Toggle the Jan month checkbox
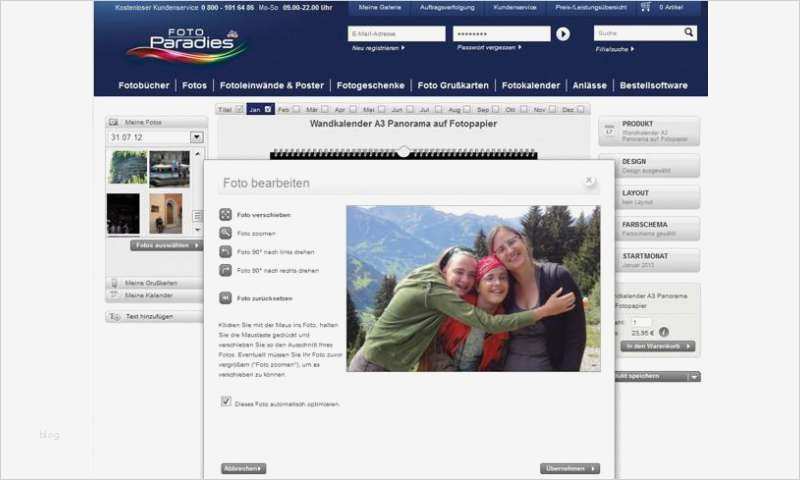Screen dimensions: 800x480 click(268, 109)
